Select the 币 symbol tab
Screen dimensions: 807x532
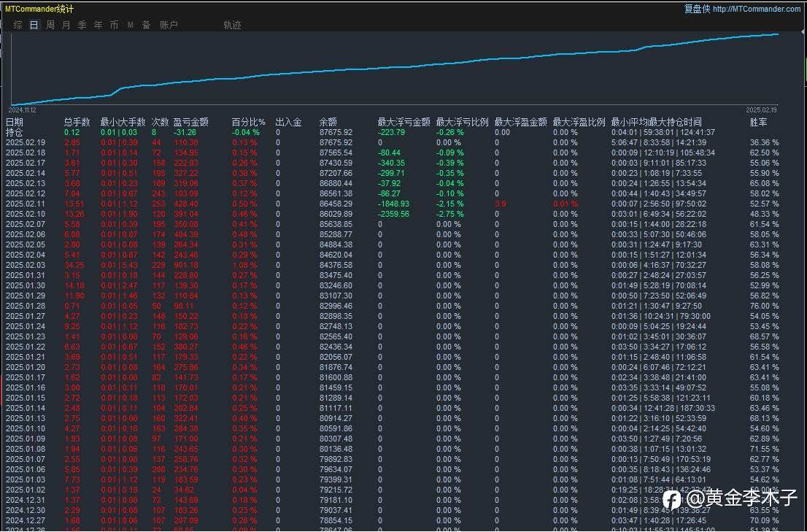pos(115,25)
